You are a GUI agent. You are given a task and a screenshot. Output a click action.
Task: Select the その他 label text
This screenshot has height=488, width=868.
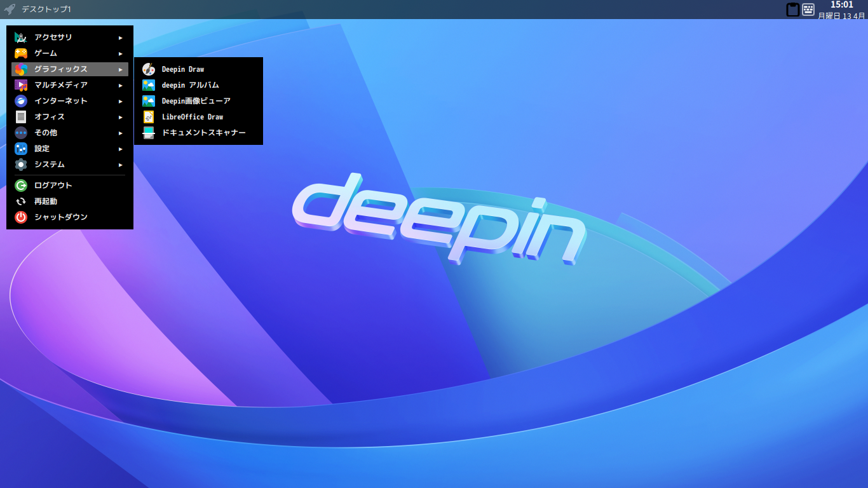click(x=46, y=133)
